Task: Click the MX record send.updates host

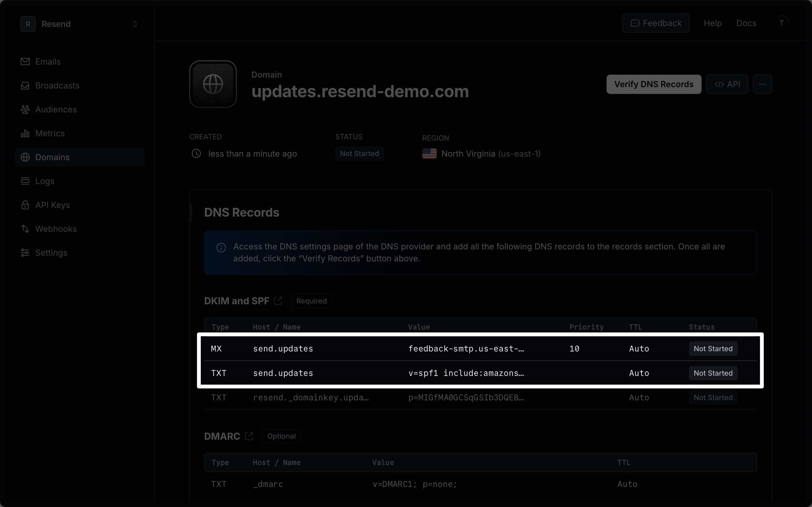Action: coord(283,349)
